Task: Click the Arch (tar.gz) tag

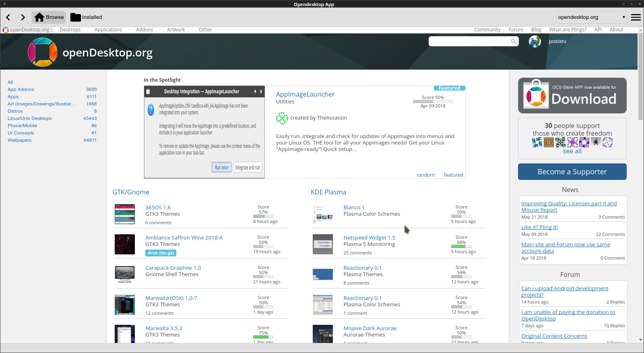Action: (x=161, y=253)
